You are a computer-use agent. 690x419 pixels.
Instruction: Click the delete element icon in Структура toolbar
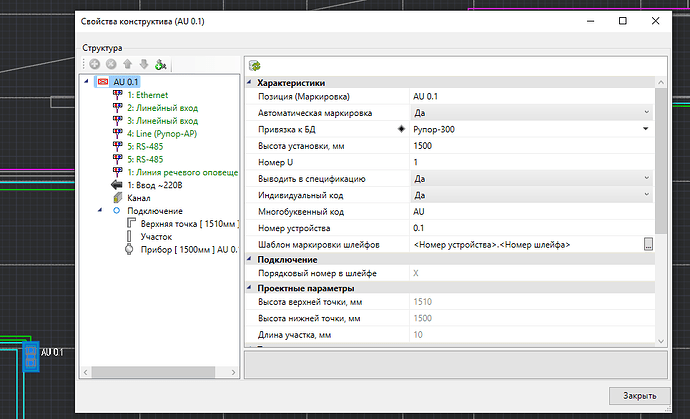(x=109, y=64)
